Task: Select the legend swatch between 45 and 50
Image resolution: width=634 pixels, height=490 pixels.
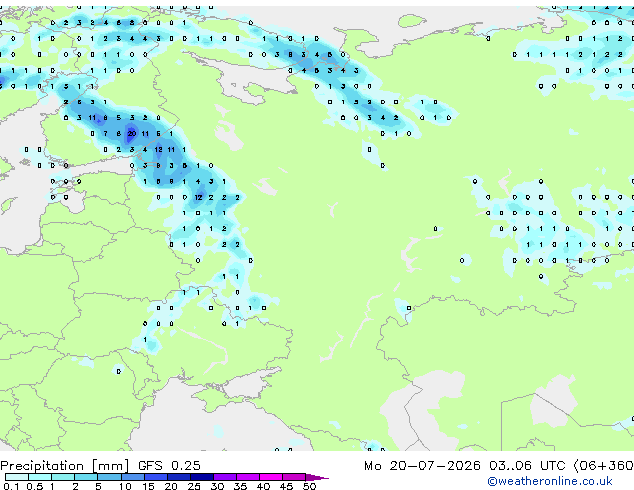Action: pos(294,477)
